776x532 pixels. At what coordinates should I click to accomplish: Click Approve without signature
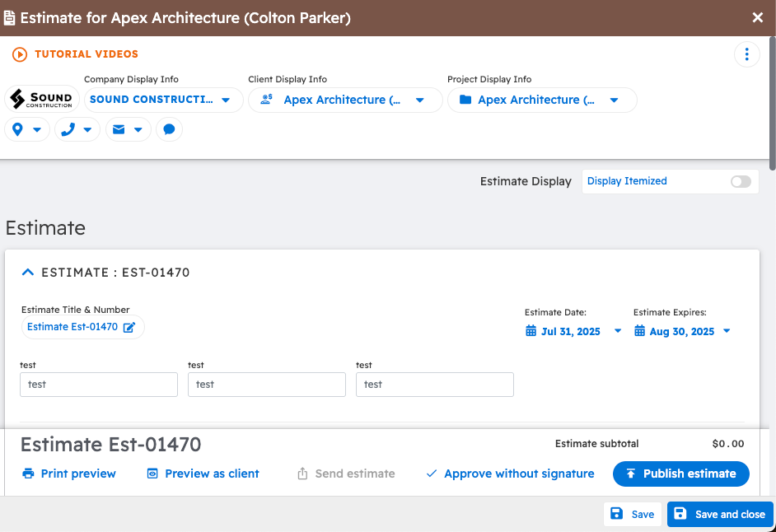pyautogui.click(x=510, y=474)
